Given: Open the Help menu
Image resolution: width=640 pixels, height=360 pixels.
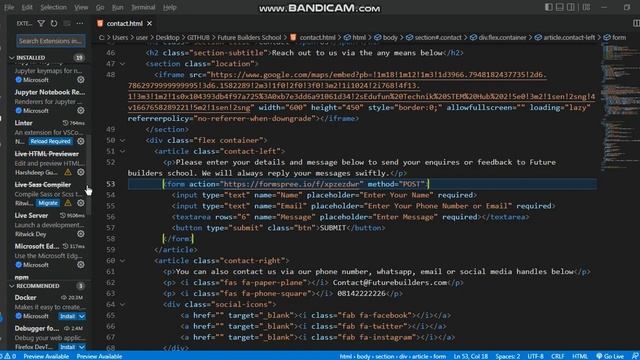Looking at the screenshot, I should tap(169, 7).
